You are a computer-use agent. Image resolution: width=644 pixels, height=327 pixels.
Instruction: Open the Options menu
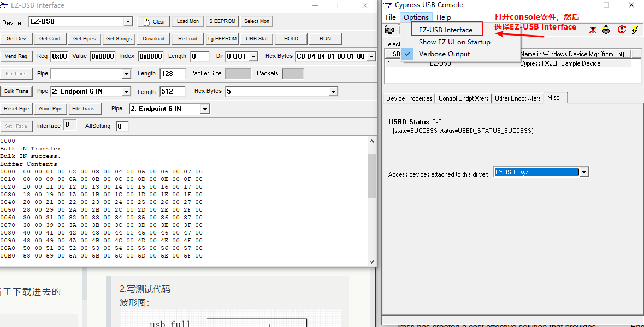(x=416, y=17)
